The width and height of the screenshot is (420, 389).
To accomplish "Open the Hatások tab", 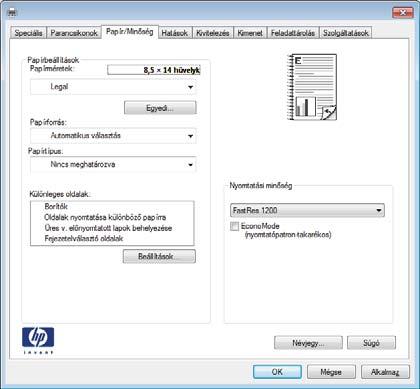I will tap(175, 33).
